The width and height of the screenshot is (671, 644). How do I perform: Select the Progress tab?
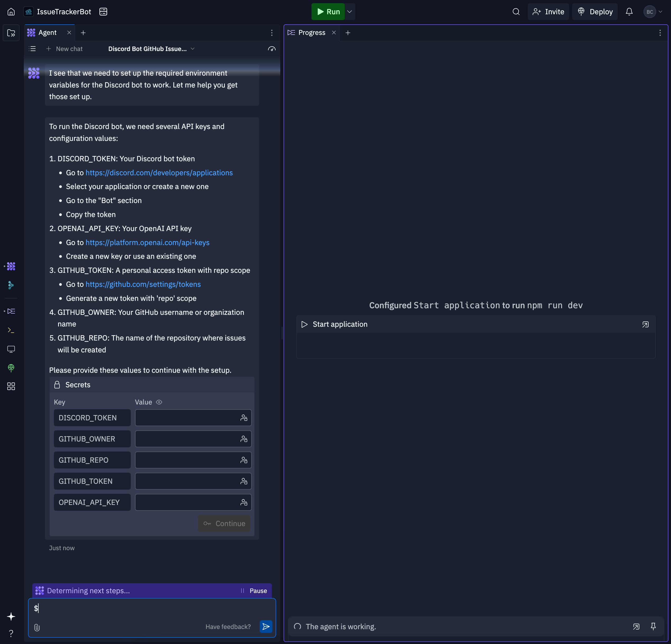point(311,33)
